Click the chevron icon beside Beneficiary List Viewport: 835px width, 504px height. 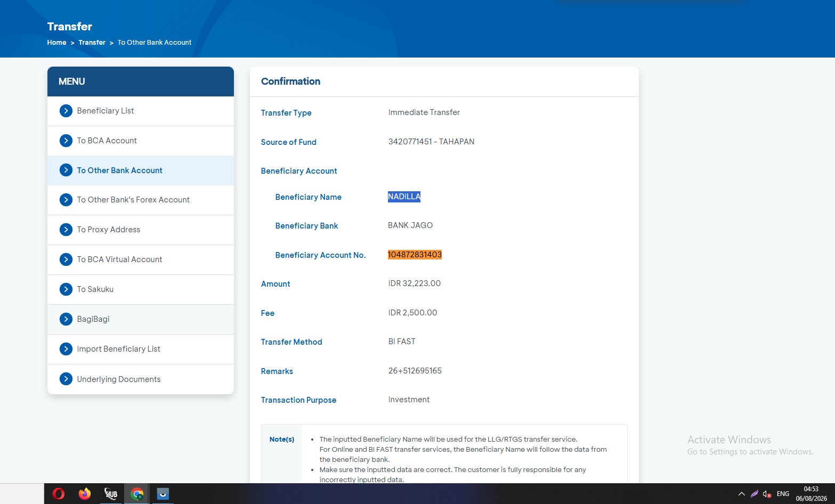[x=66, y=111]
